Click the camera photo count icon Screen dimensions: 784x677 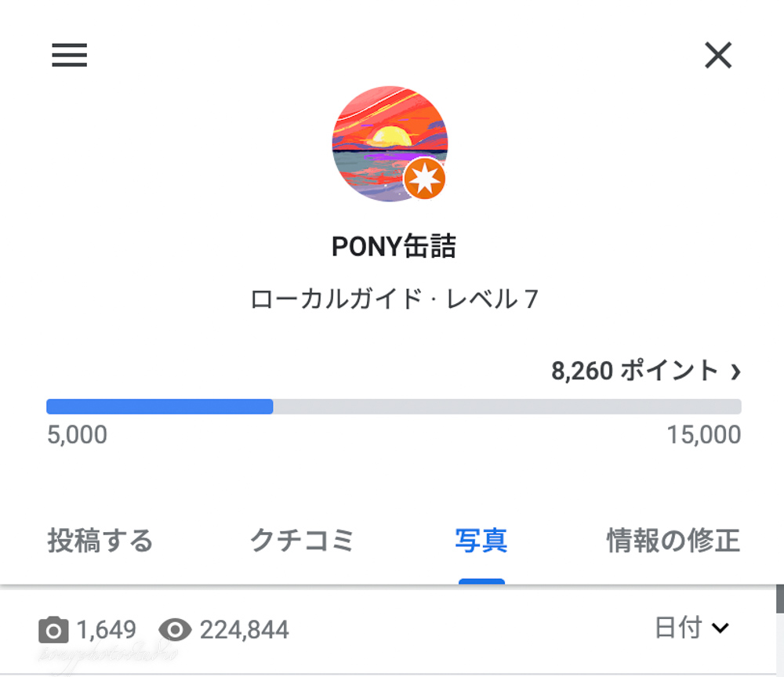(53, 629)
